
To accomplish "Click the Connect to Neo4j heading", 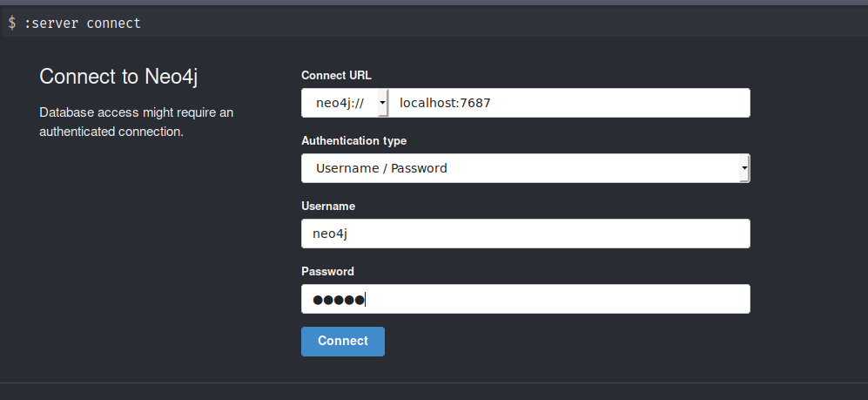I will click(x=118, y=77).
